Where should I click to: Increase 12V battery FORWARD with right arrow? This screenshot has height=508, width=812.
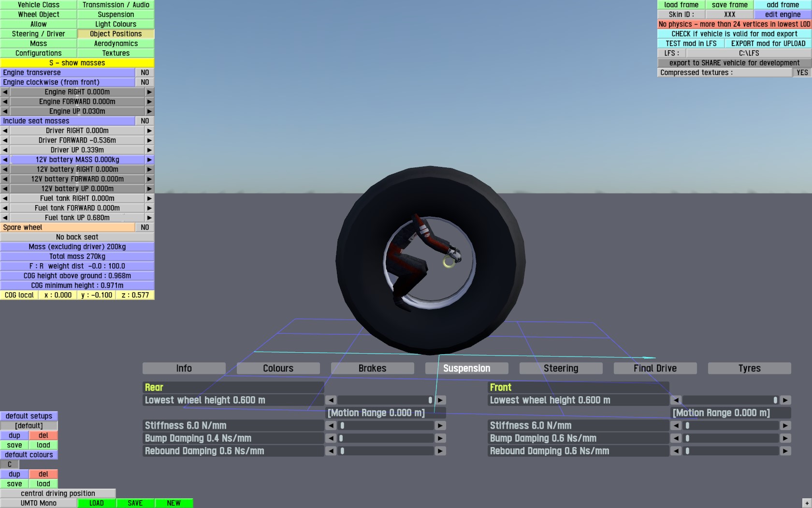point(149,179)
